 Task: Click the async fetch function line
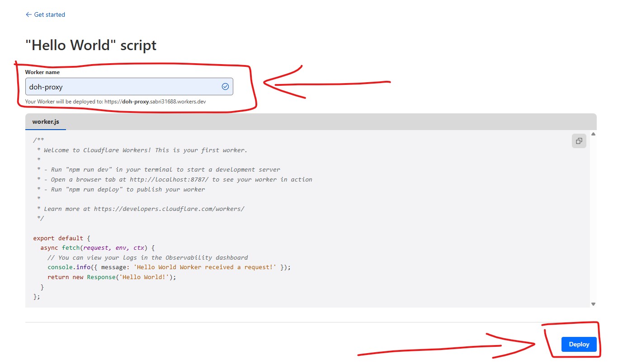click(x=97, y=248)
